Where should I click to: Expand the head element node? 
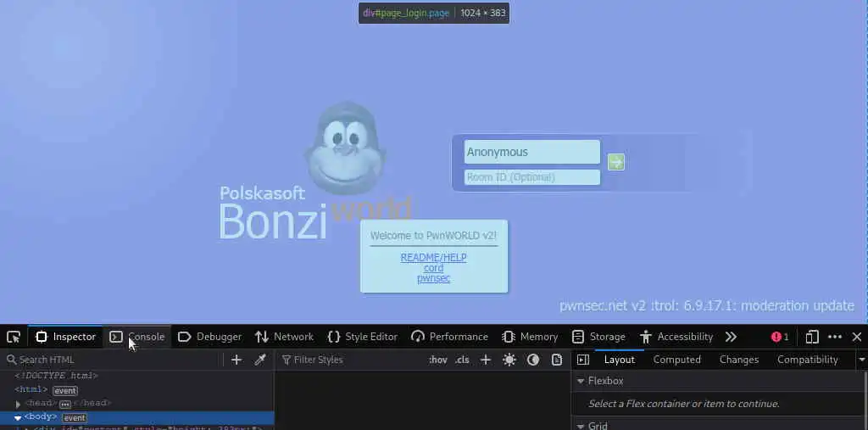tap(18, 404)
